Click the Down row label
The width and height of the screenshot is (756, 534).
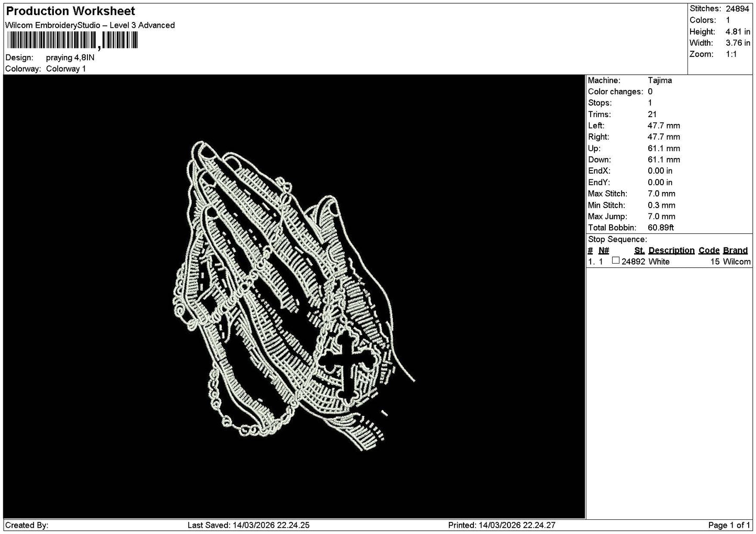tap(599, 160)
